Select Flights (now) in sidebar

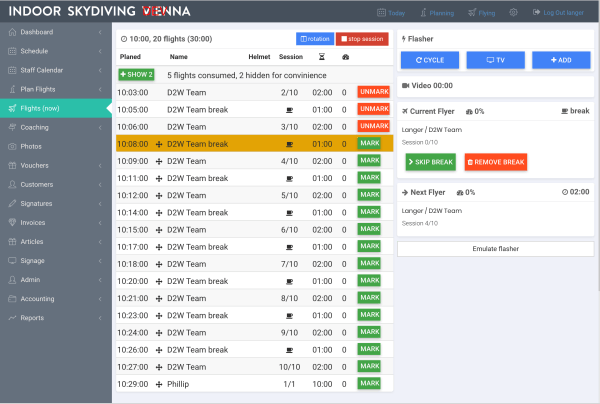coord(56,108)
